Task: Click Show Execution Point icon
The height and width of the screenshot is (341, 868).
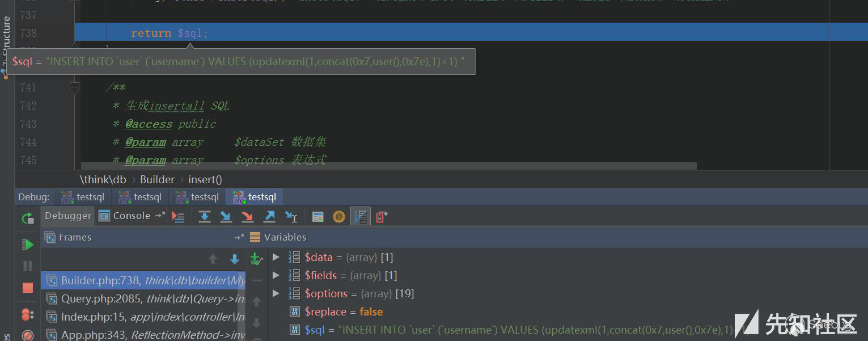Action: click(178, 216)
